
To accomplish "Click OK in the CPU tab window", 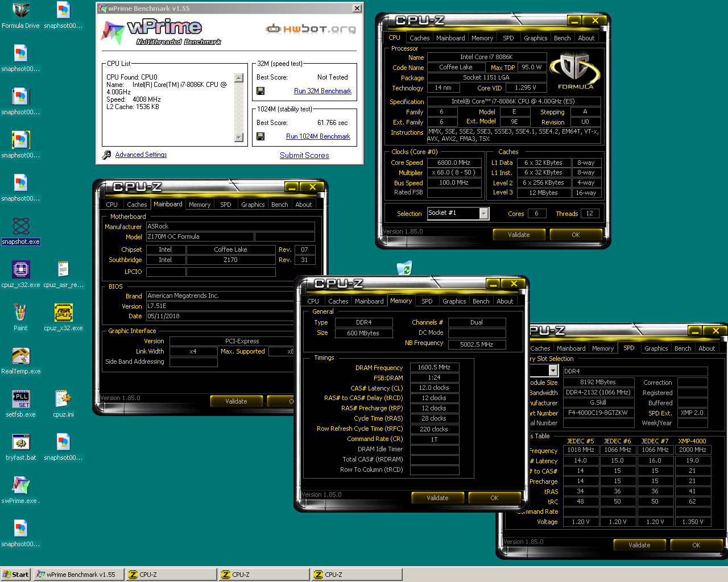I will (x=576, y=235).
